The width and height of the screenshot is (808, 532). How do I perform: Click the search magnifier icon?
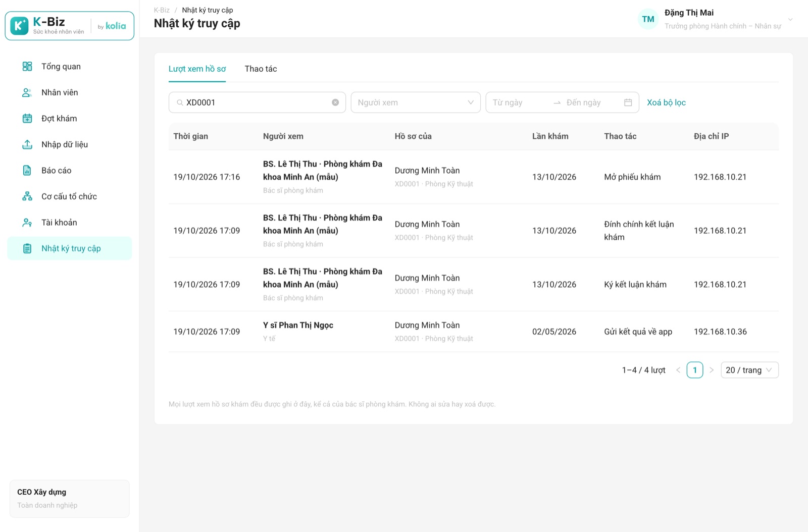[180, 102]
